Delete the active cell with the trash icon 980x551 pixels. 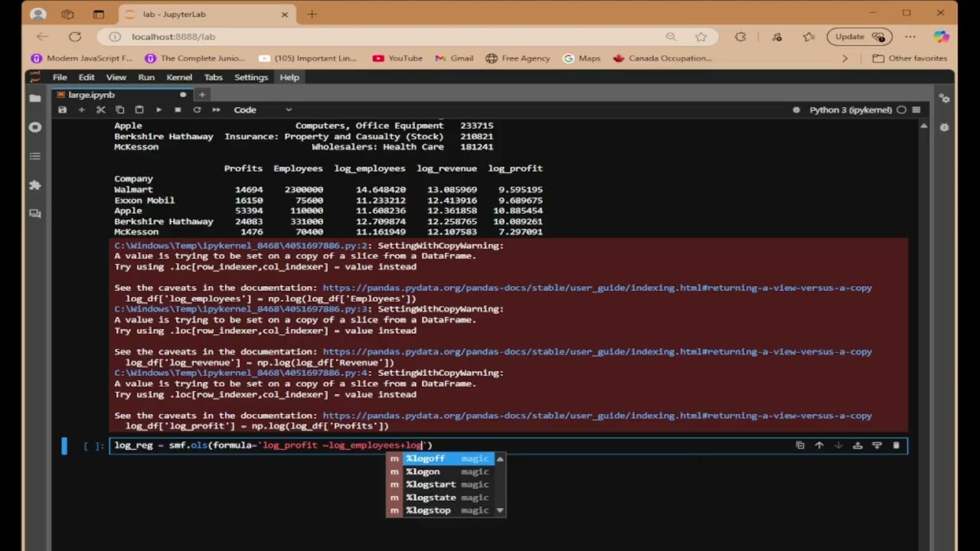896,445
